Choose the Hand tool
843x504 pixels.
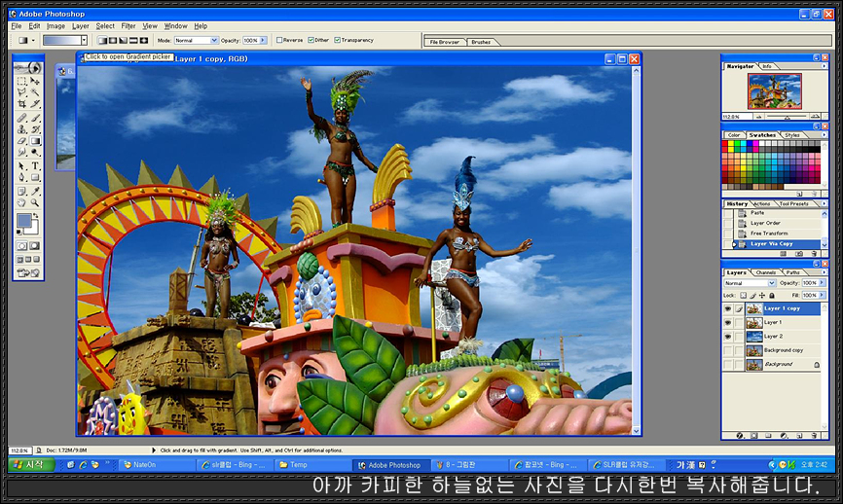[22, 203]
